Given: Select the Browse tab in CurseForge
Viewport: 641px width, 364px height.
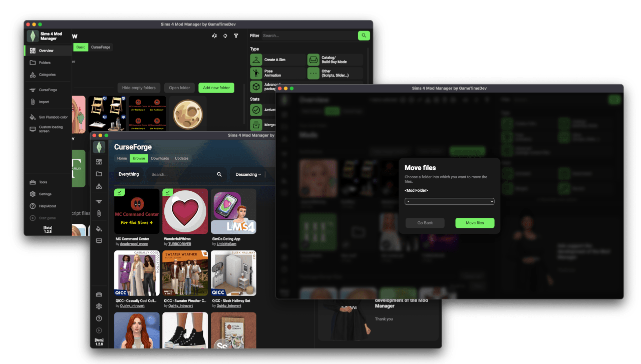Looking at the screenshot, I should tap(139, 158).
